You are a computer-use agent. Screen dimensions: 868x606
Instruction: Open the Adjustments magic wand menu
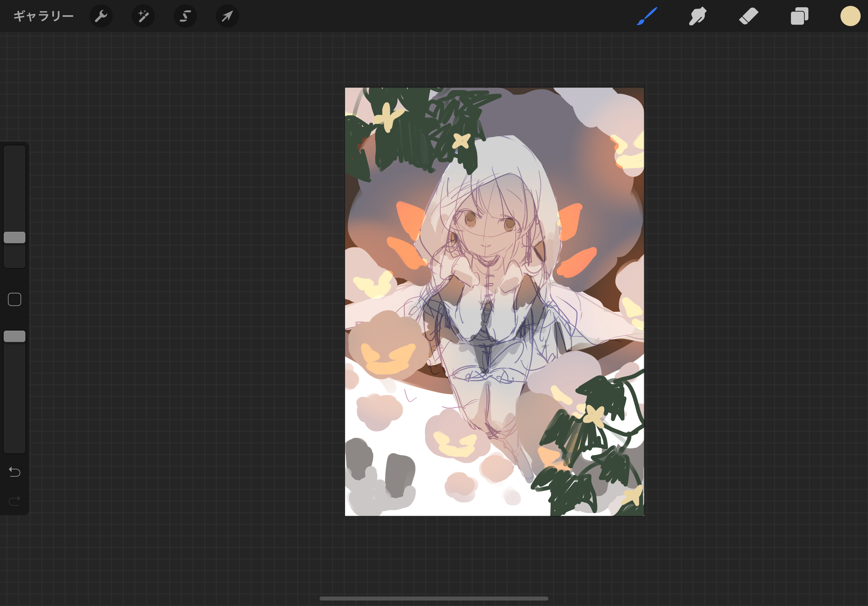[143, 16]
